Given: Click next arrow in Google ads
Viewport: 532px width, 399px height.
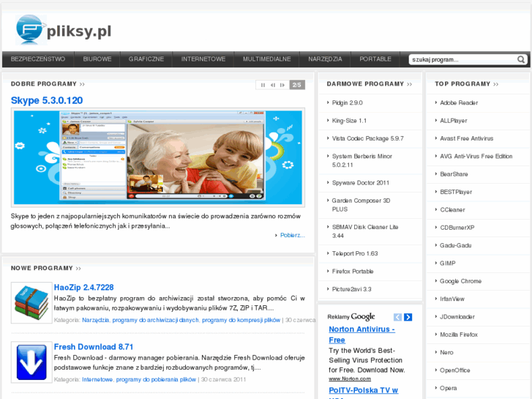Looking at the screenshot, I should (x=408, y=317).
